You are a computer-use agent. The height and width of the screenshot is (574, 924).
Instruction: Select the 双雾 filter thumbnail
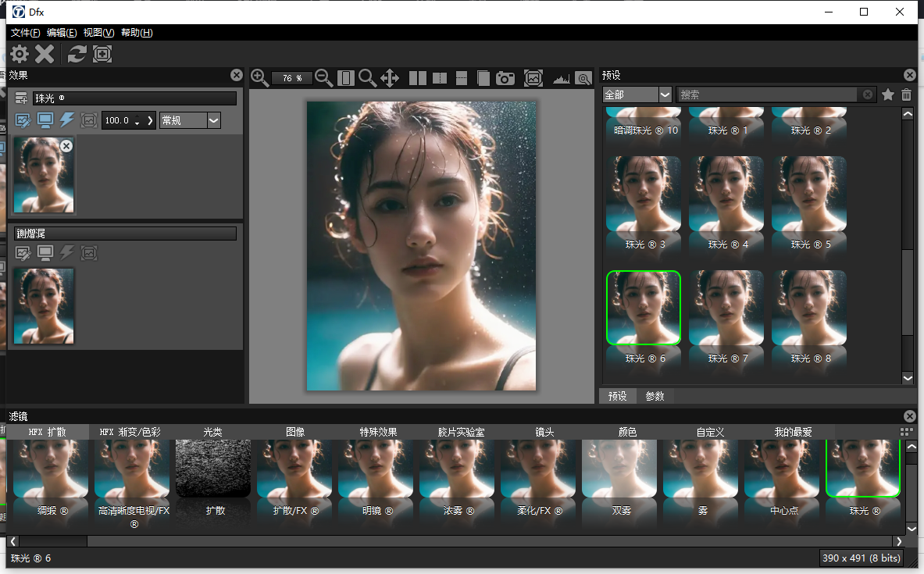(619, 469)
